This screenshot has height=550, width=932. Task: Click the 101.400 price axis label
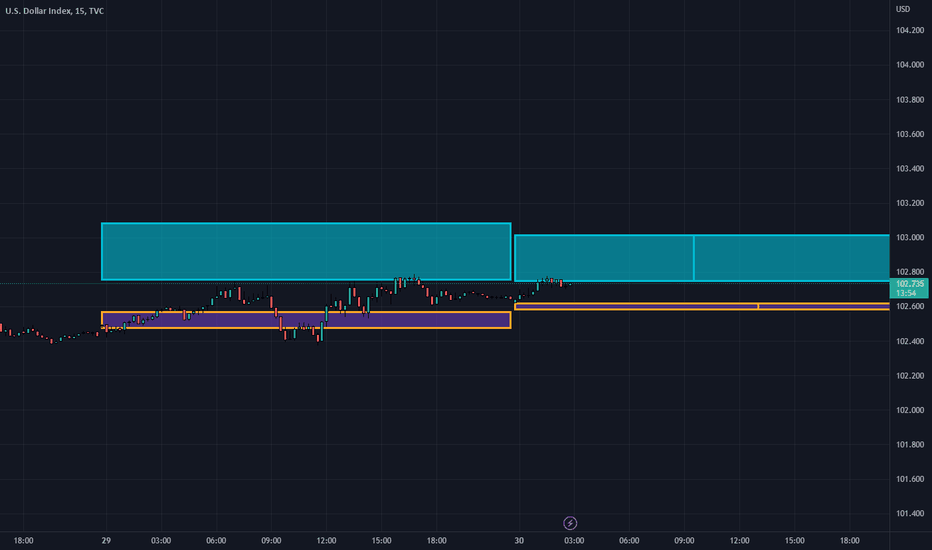pyautogui.click(x=910, y=514)
